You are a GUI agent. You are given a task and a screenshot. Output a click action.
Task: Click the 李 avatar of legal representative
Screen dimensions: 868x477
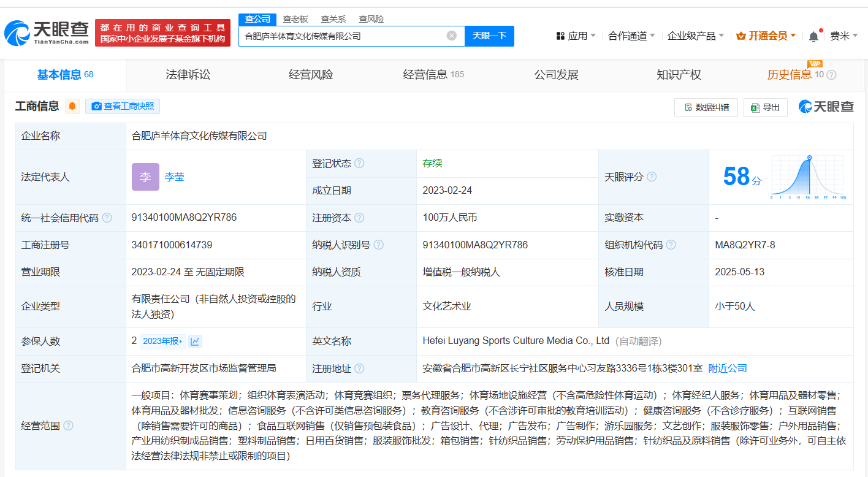point(145,177)
